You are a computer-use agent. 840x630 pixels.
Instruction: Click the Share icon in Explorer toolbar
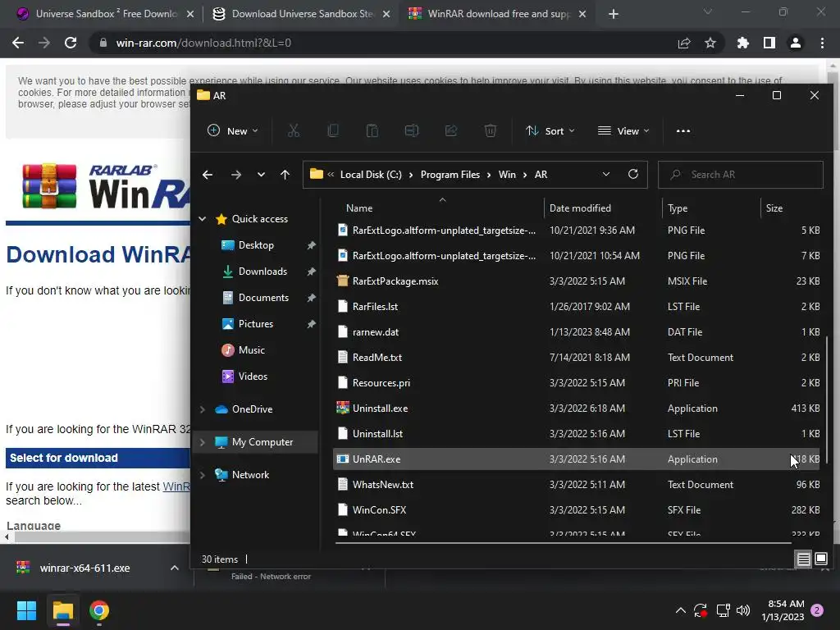[451, 130]
